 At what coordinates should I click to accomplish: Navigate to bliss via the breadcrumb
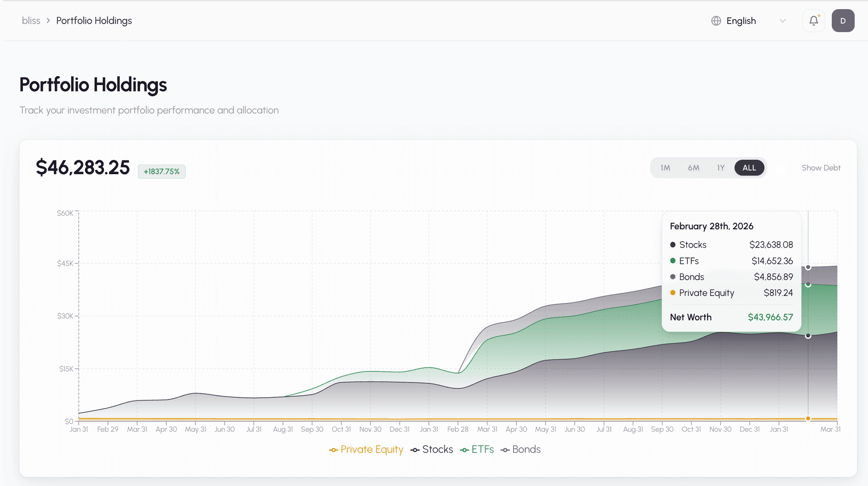click(31, 20)
